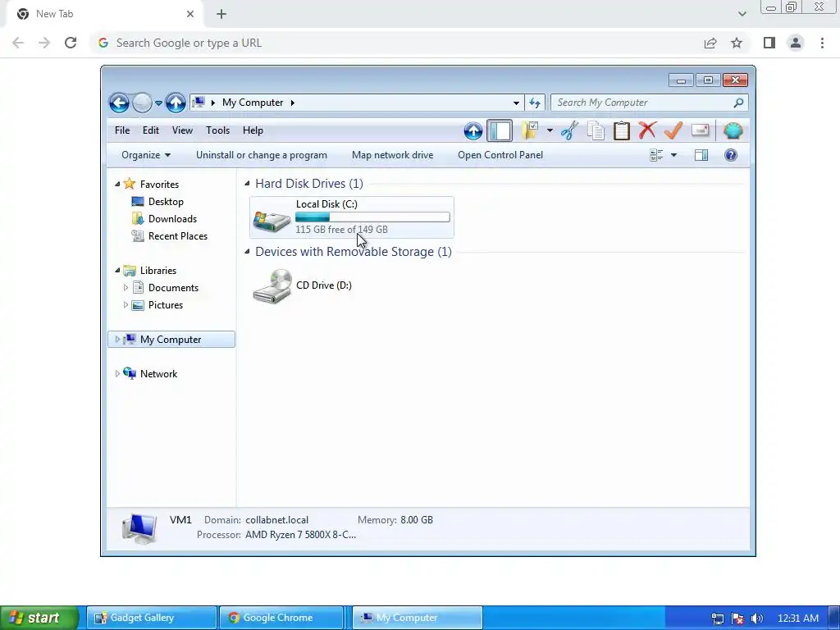Open the Edit menu

click(x=151, y=130)
